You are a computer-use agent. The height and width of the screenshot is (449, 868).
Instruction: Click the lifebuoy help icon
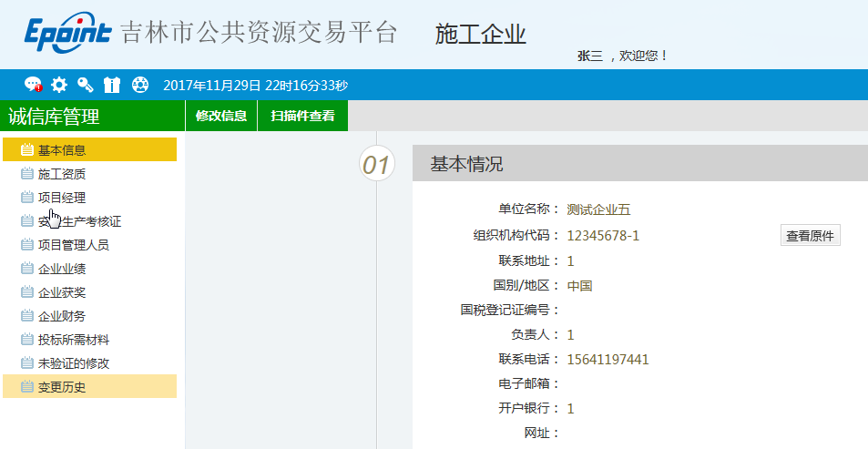[x=140, y=85]
